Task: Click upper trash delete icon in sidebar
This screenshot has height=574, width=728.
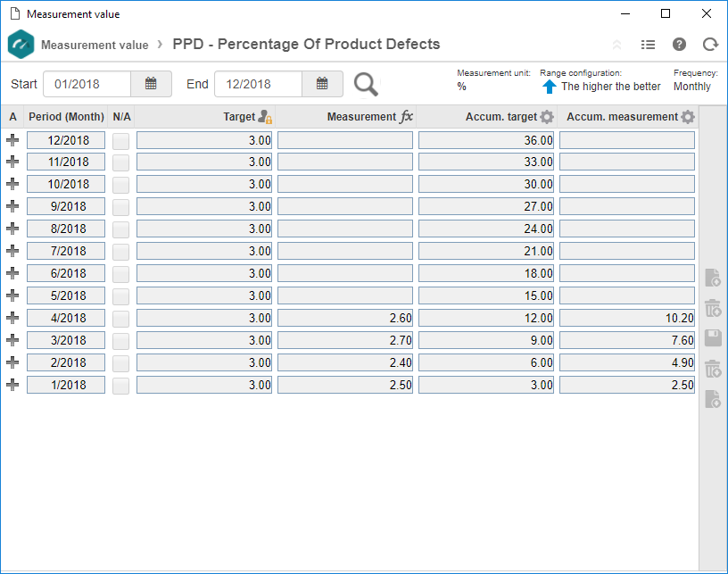Action: (x=713, y=308)
